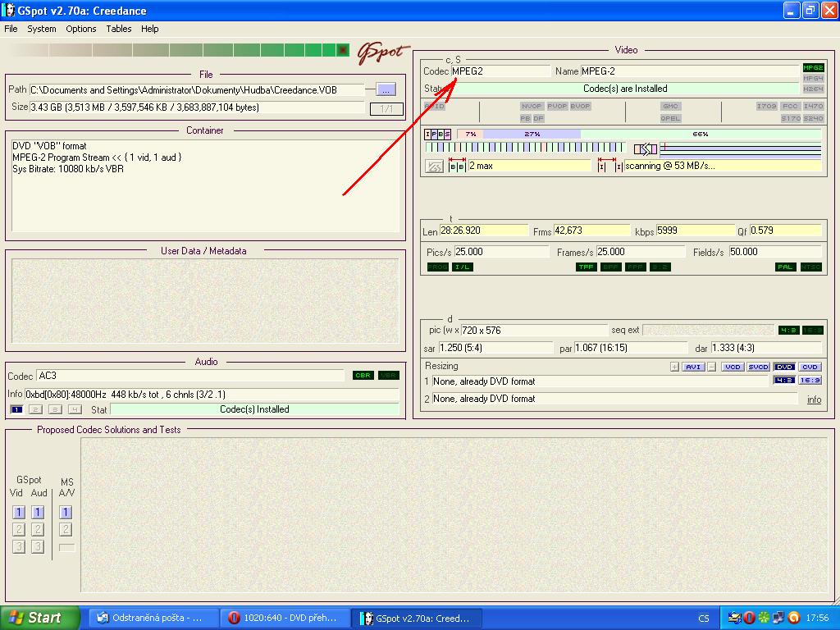Select the AVI resizing target
This screenshot has height=630, width=840.
coord(693,367)
